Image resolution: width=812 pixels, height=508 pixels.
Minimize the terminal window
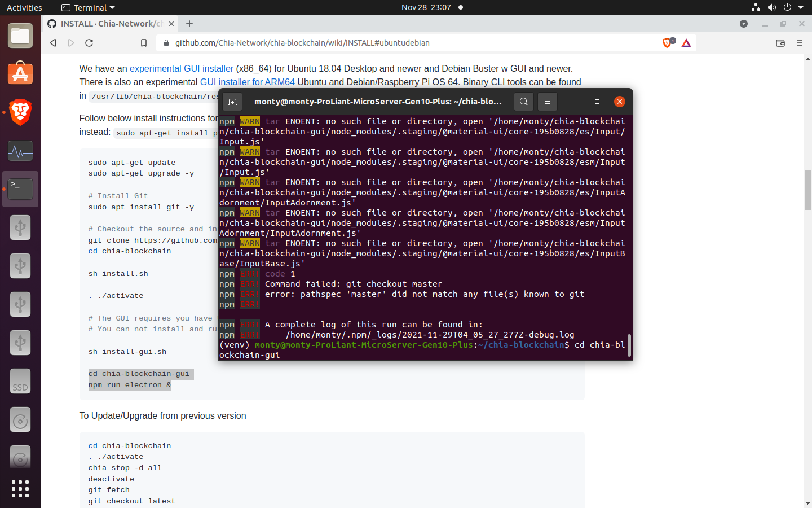575,102
